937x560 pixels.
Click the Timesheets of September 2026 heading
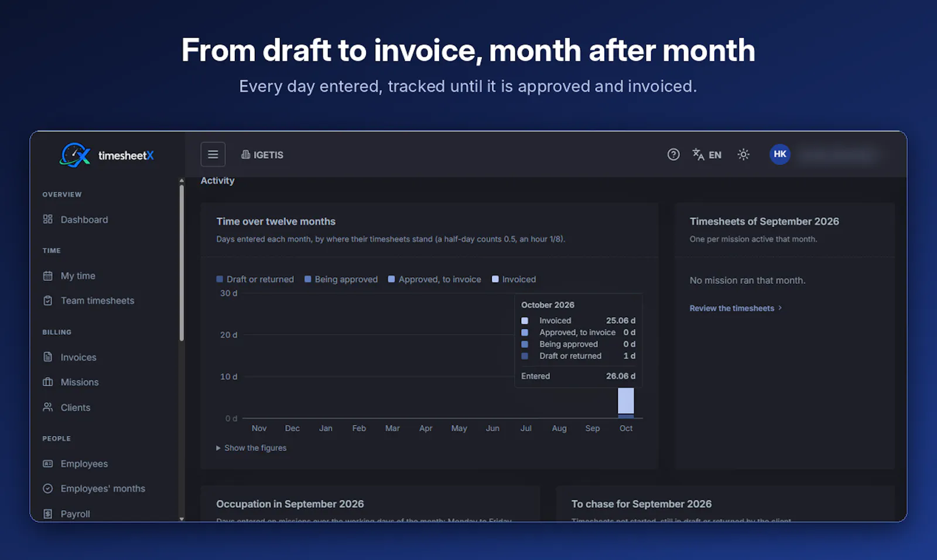(x=764, y=221)
